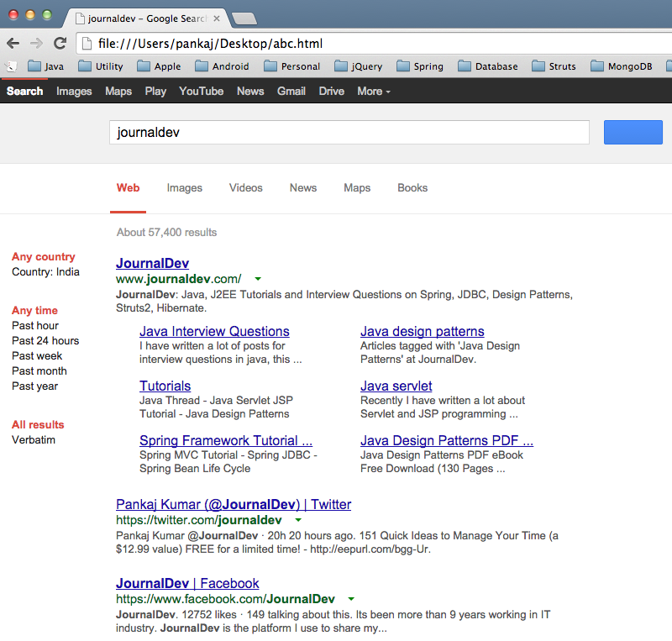Open the Java Interview Questions link
Image resolution: width=672 pixels, height=641 pixels.
click(x=214, y=331)
